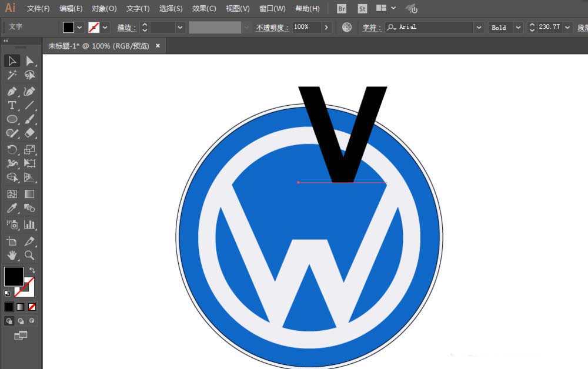Viewport: 588px width, 369px height.
Task: Set paint mode to None in toolbox
Action: click(x=32, y=307)
